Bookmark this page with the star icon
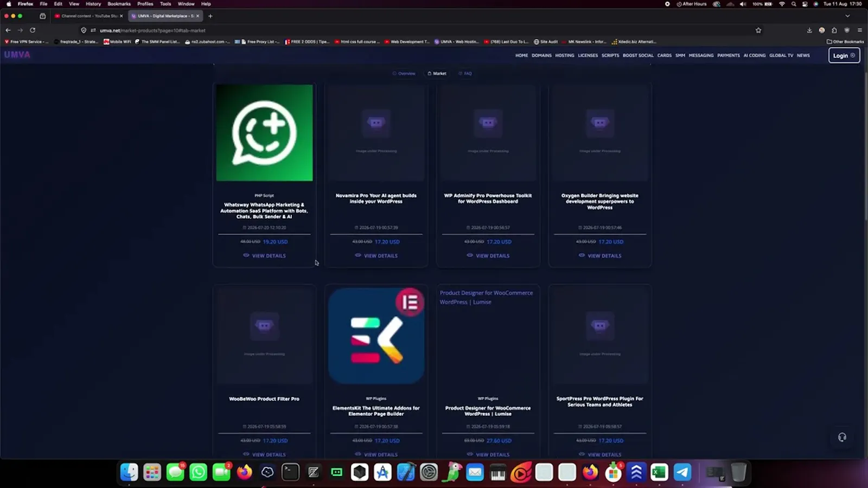Image resolution: width=868 pixels, height=488 pixels. pyautogui.click(x=758, y=30)
